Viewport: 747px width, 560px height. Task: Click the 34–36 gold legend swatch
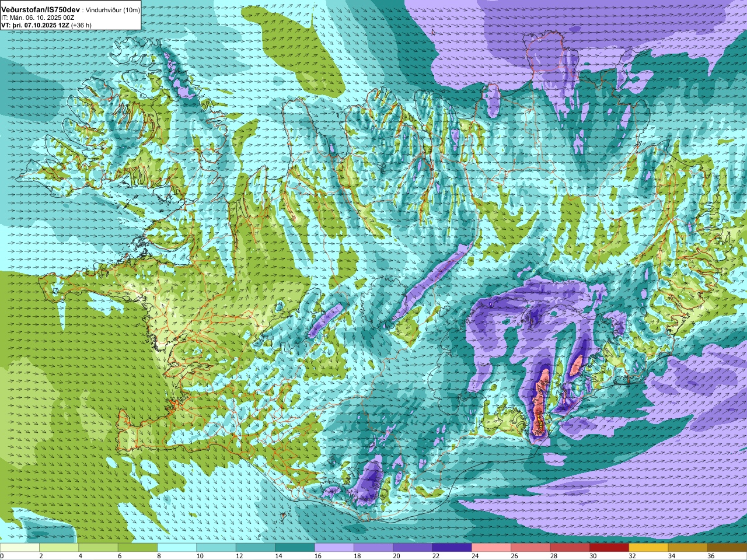click(687, 548)
